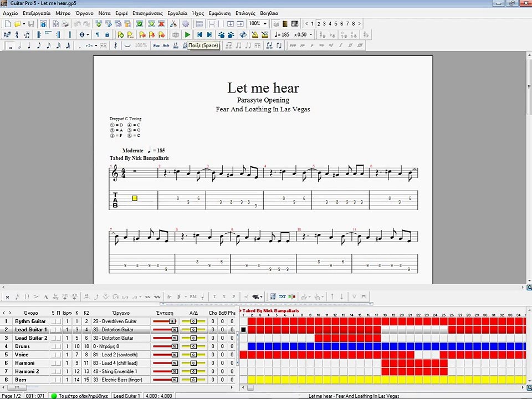Jump to the last bar with the skip-forward icon
This screenshot has width=532, height=399.
209,34
